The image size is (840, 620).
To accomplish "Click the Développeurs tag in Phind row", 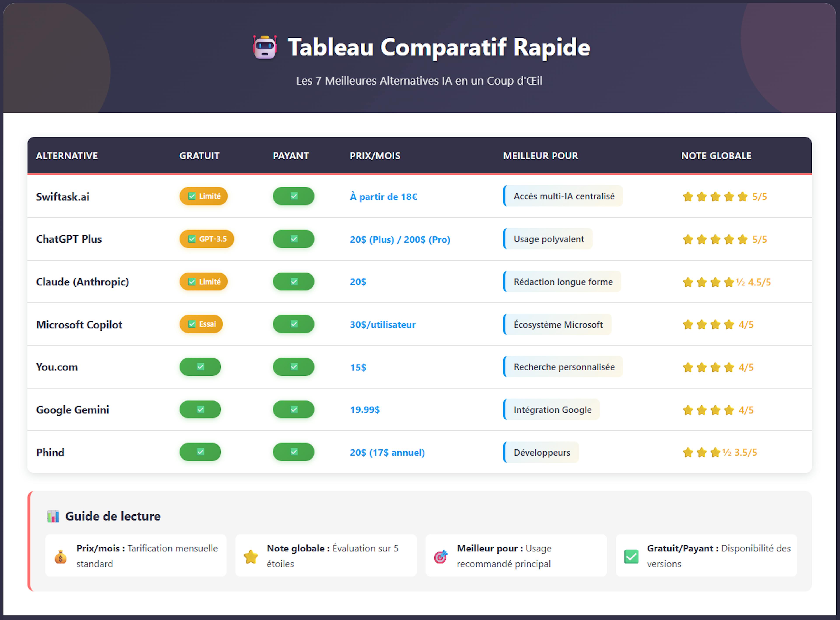I will coord(541,453).
